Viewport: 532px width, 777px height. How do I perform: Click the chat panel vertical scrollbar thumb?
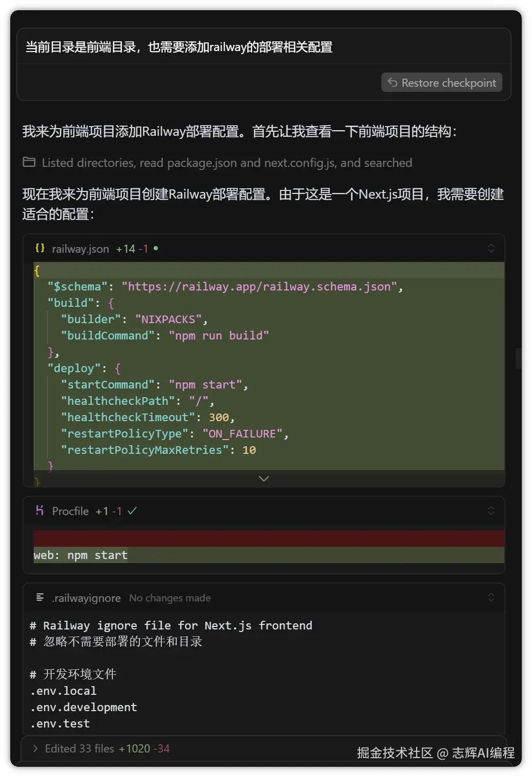coord(518,358)
